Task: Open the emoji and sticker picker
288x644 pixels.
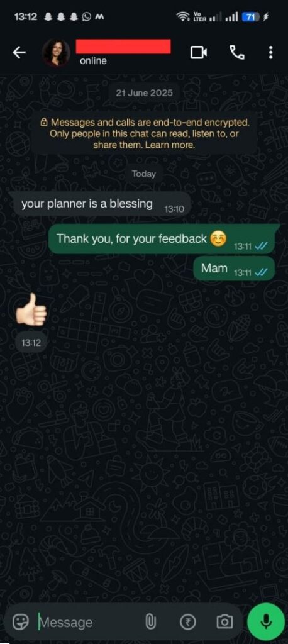Action: [x=20, y=622]
